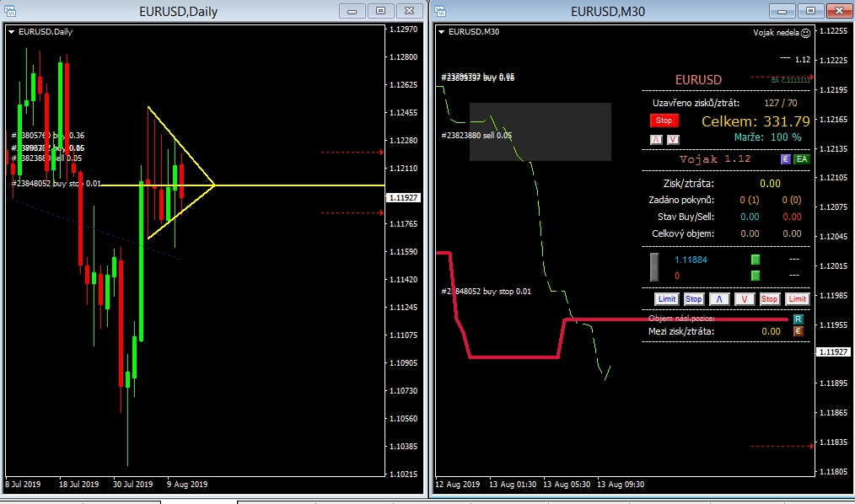Toggle the green square next to 1.11884
The width and height of the screenshot is (855, 504).
pos(756,260)
